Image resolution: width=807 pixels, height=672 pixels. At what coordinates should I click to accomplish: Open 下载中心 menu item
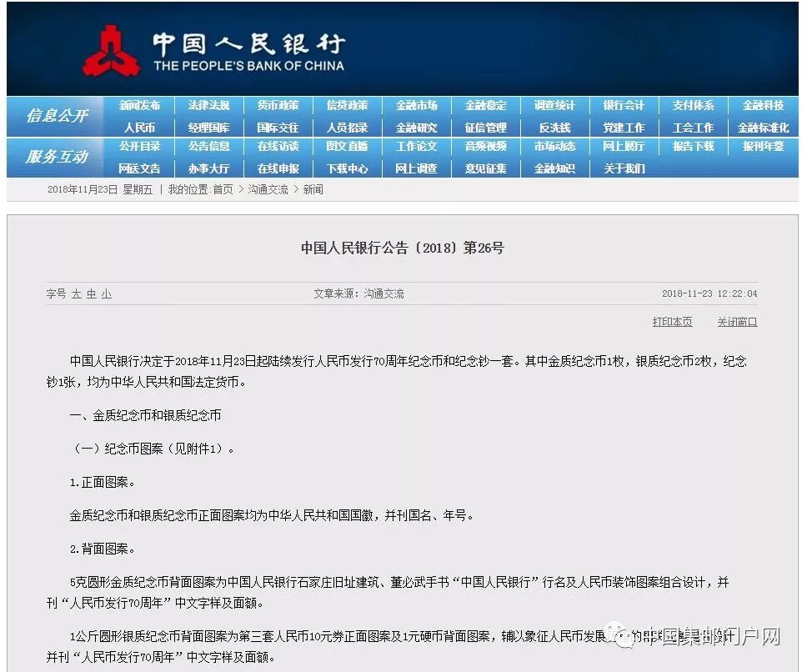pos(348,168)
